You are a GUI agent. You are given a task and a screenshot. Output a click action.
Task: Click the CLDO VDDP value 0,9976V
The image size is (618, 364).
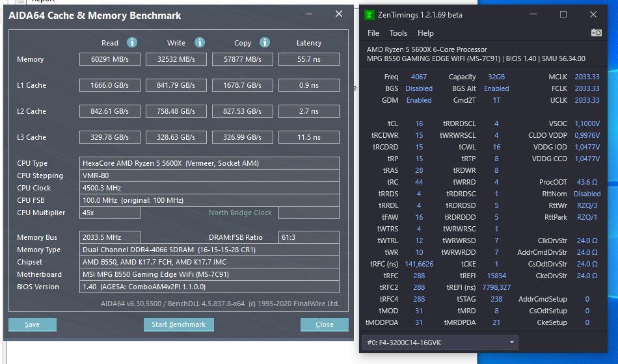[x=587, y=135]
